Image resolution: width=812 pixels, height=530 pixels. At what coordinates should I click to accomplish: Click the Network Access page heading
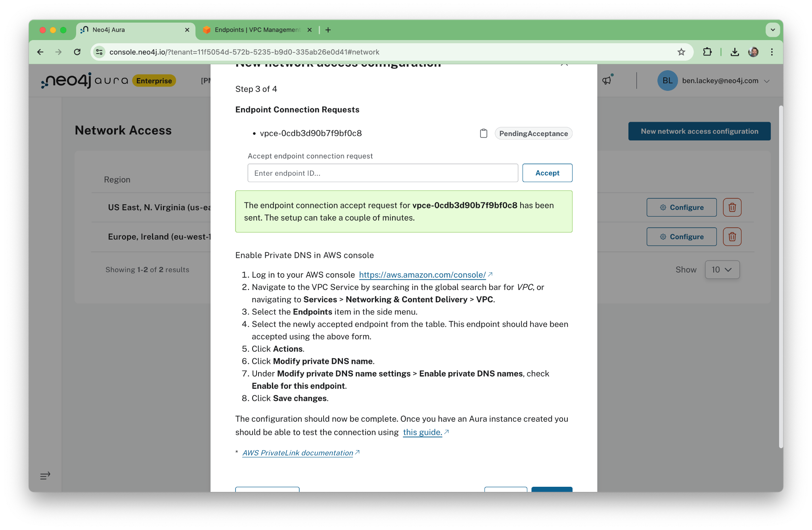click(123, 131)
